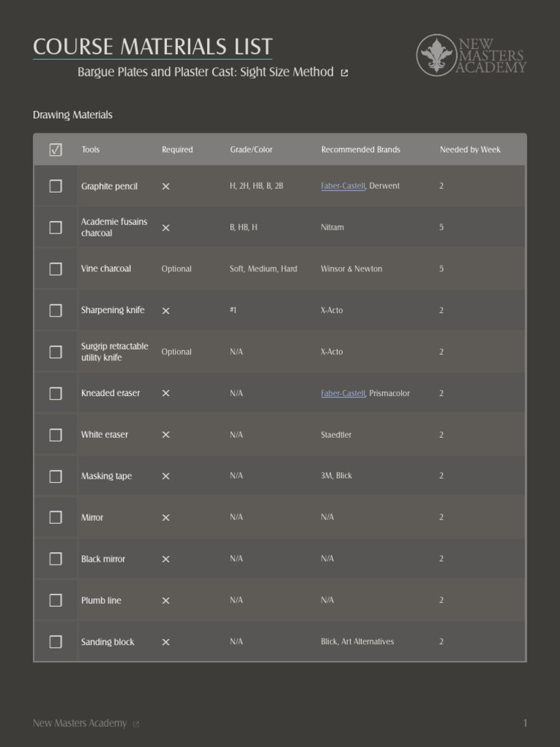Click the required X for Plumb line

pyautogui.click(x=166, y=601)
